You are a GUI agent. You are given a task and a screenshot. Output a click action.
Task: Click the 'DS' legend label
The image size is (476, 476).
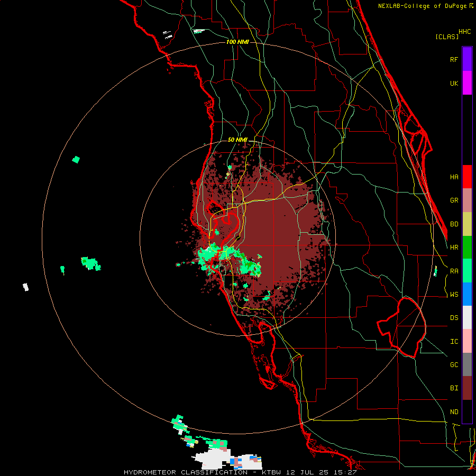tap(454, 318)
